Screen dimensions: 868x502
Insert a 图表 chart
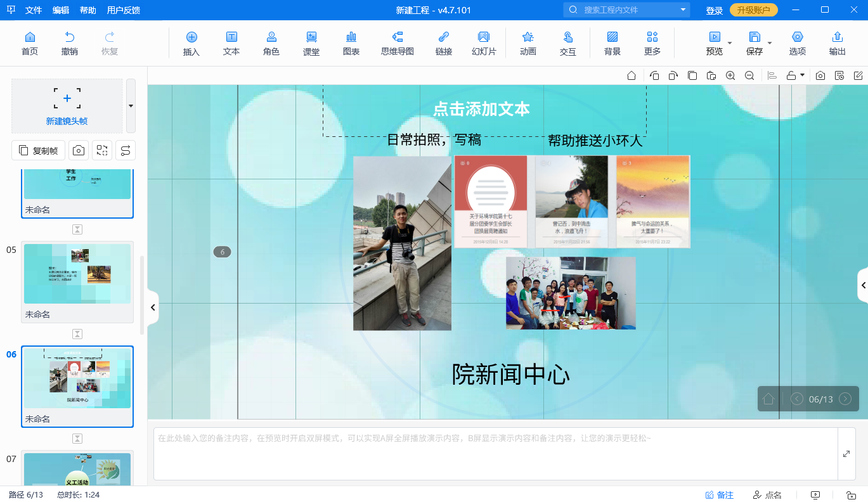point(351,43)
